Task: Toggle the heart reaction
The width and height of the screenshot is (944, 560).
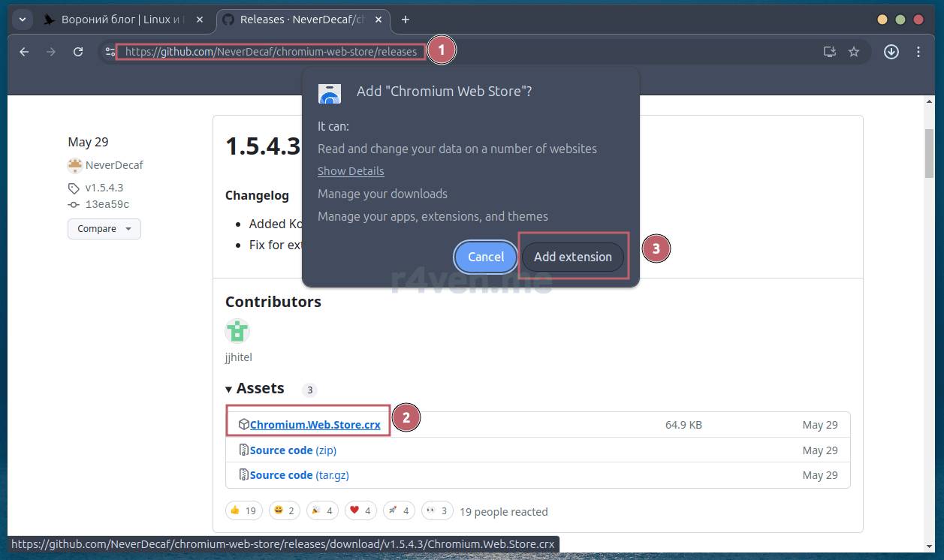Action: 360,511
